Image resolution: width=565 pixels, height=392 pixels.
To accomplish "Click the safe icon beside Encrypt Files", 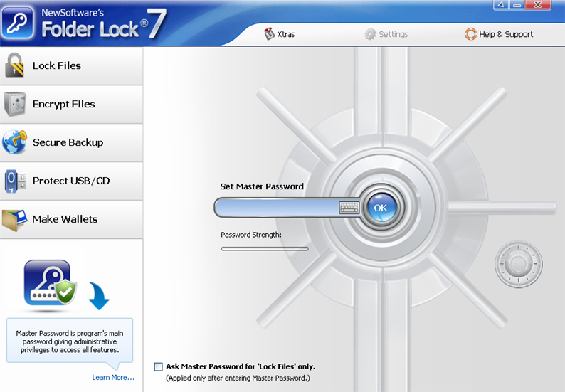I will coord(15,104).
